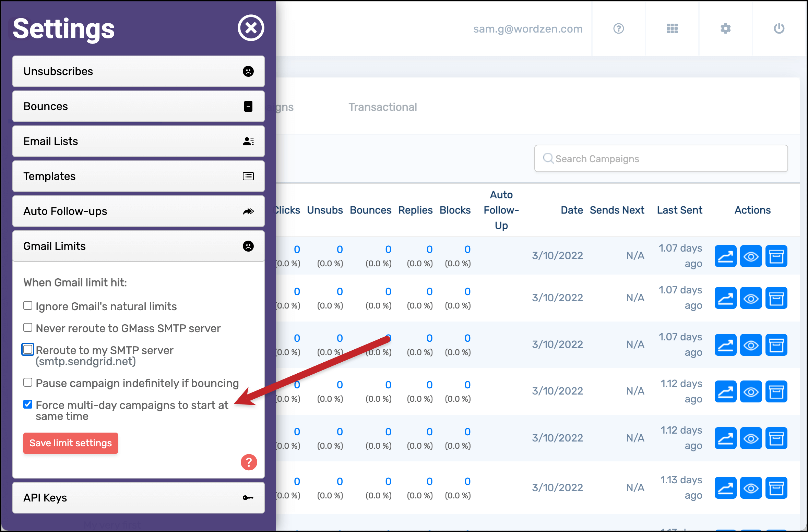Image resolution: width=808 pixels, height=532 pixels.
Task: Sort by Last Sent column header
Action: click(x=680, y=210)
